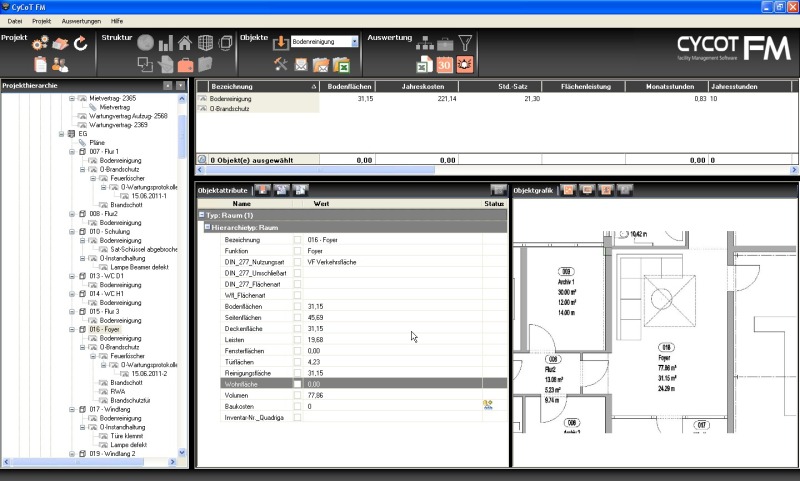
Task: Check the box next to Bezeichnung attribute
Action: tap(297, 240)
